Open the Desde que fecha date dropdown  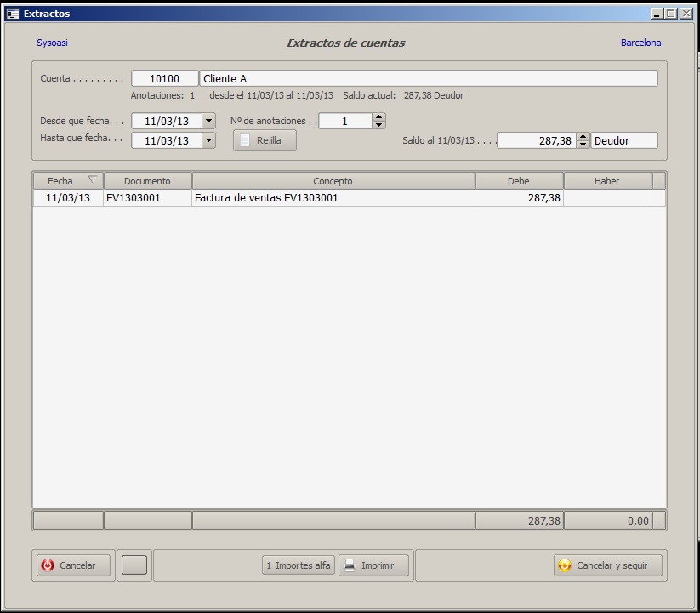tap(208, 121)
